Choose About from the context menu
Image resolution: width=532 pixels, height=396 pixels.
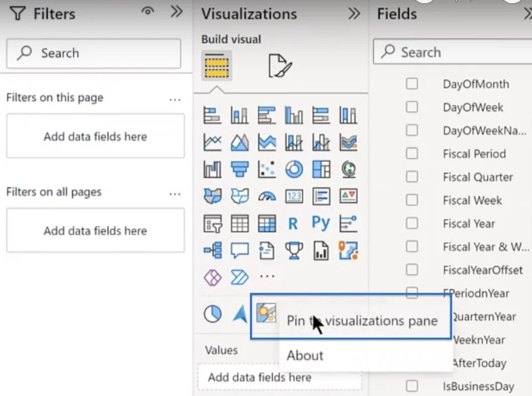tap(365, 355)
